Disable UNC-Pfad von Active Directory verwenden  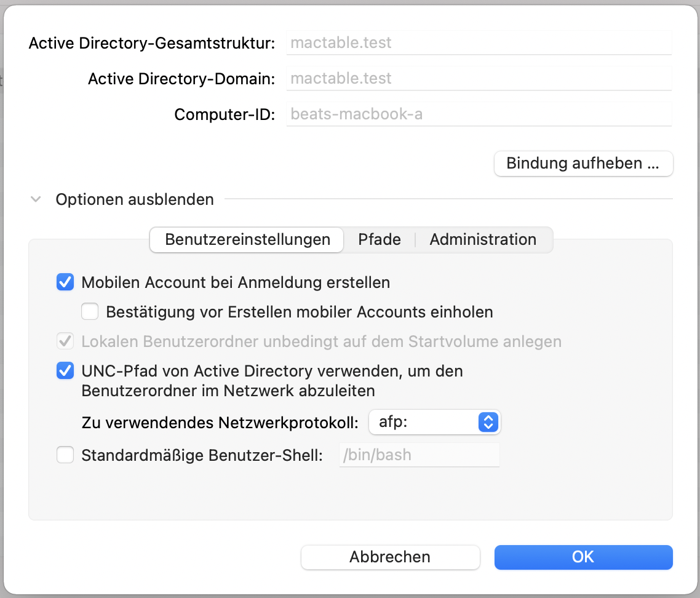[x=65, y=371]
